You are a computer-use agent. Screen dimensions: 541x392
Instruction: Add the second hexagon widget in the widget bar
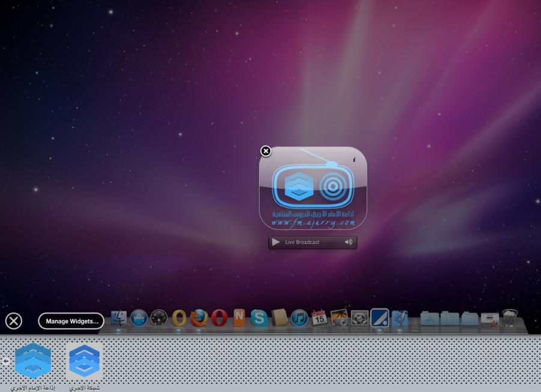(84, 361)
